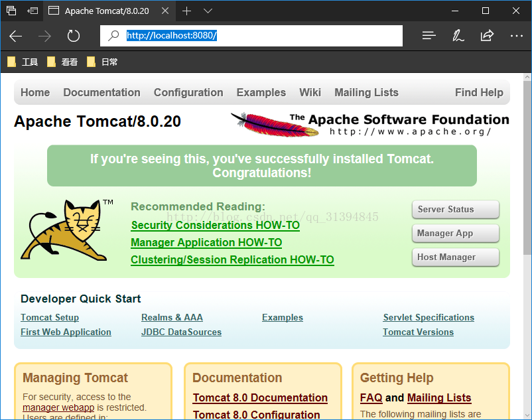Screen dimensions: 532x420
Task: Click the forward navigation arrow
Action: click(44, 36)
